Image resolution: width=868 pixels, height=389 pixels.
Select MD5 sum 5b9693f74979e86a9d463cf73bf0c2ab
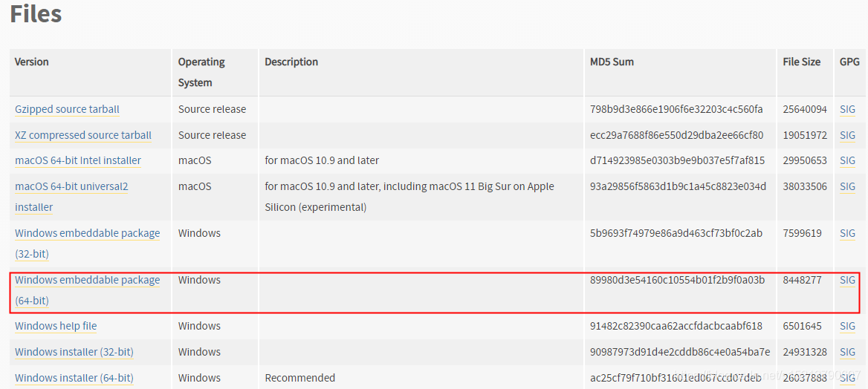676,234
